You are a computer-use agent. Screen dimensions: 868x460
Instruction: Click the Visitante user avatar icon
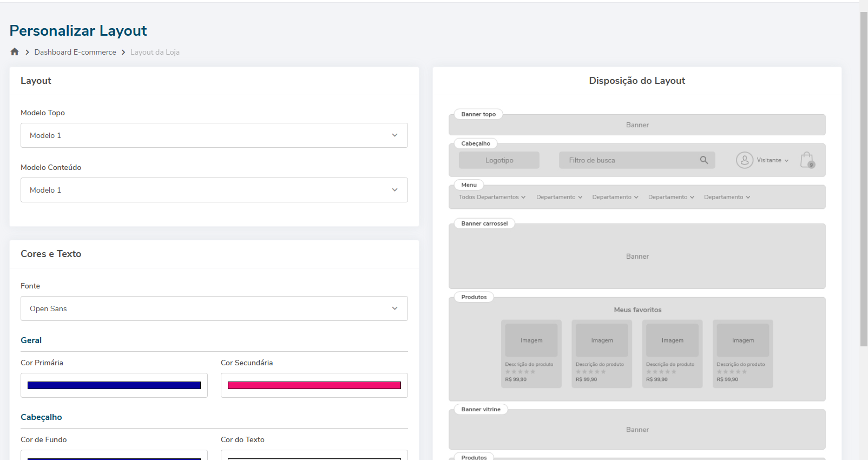tap(745, 160)
